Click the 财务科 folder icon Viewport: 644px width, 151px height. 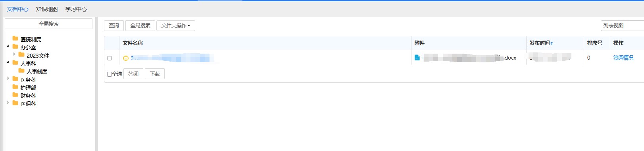[15, 95]
